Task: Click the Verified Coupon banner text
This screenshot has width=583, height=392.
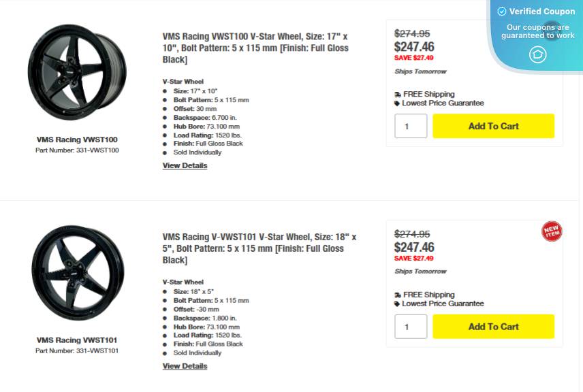Action: 542,12
